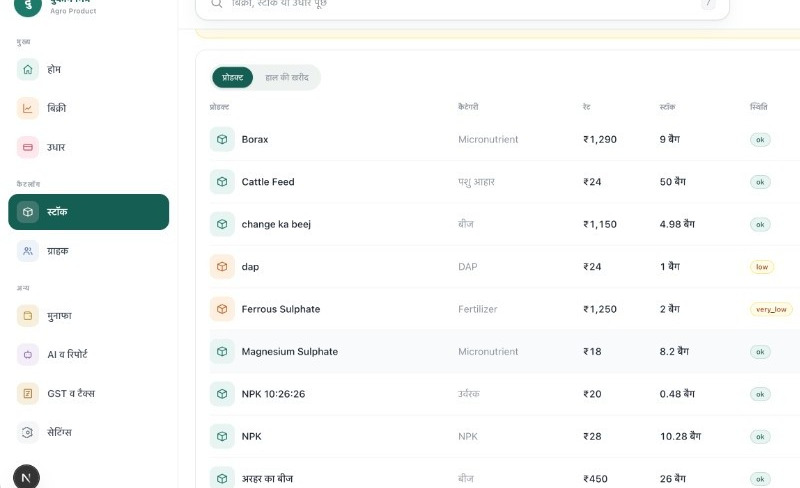Open the मुनाफा profit icon
800x488 pixels.
pos(28,315)
